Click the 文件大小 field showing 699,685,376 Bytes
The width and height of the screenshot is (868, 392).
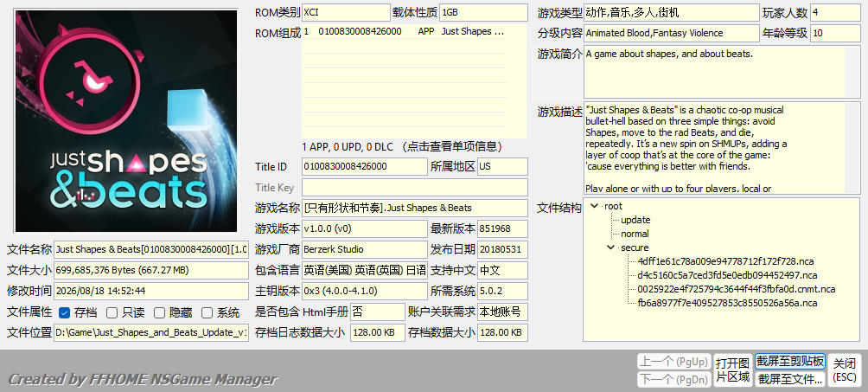click(151, 270)
